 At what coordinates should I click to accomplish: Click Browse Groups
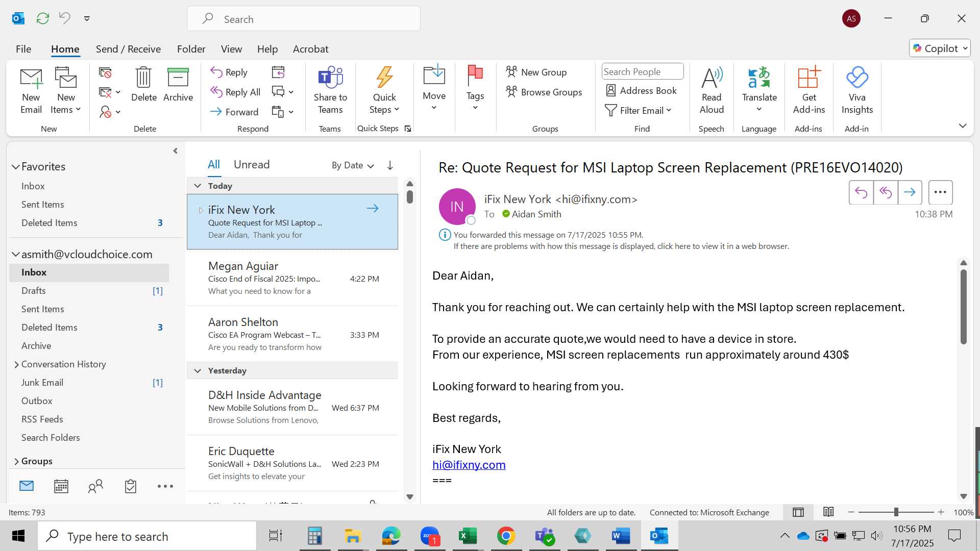point(544,92)
